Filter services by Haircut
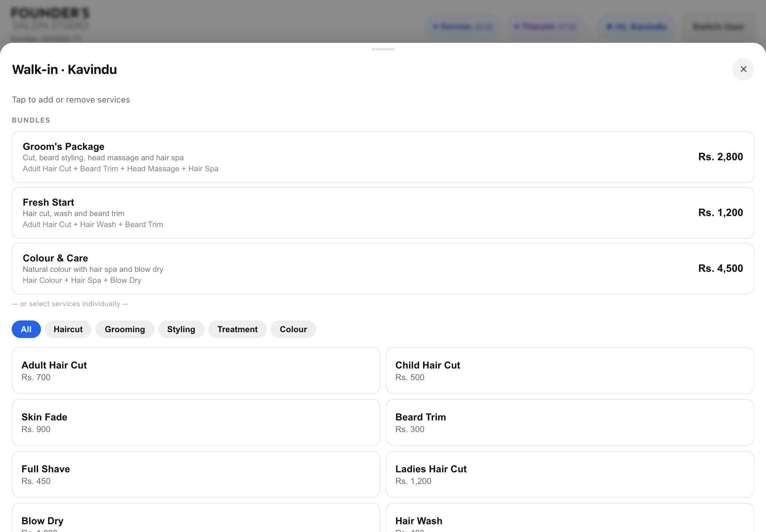766x532 pixels. click(x=68, y=329)
